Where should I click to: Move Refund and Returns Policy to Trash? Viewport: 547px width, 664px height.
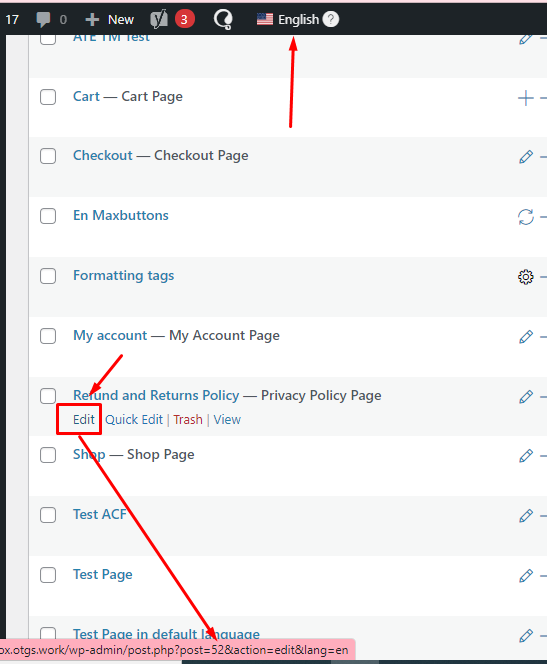tap(188, 420)
